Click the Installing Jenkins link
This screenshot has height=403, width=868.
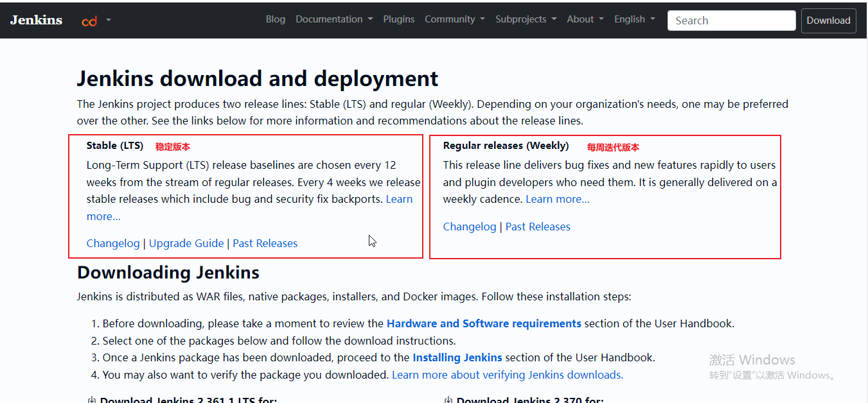(457, 357)
